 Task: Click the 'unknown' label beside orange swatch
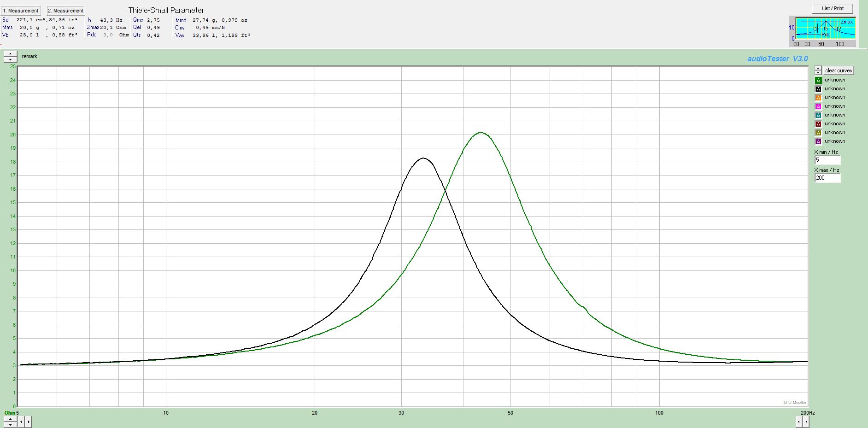pos(835,97)
